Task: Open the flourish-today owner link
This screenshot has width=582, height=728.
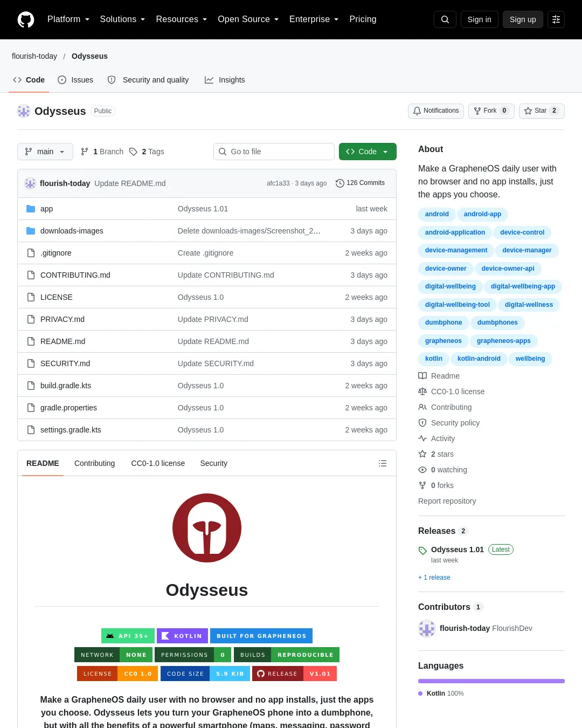Action: pos(34,56)
